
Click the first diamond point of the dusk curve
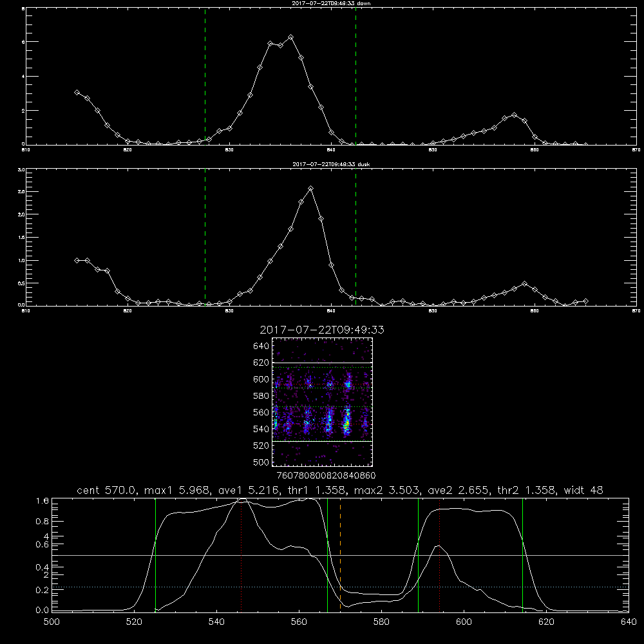(x=77, y=260)
